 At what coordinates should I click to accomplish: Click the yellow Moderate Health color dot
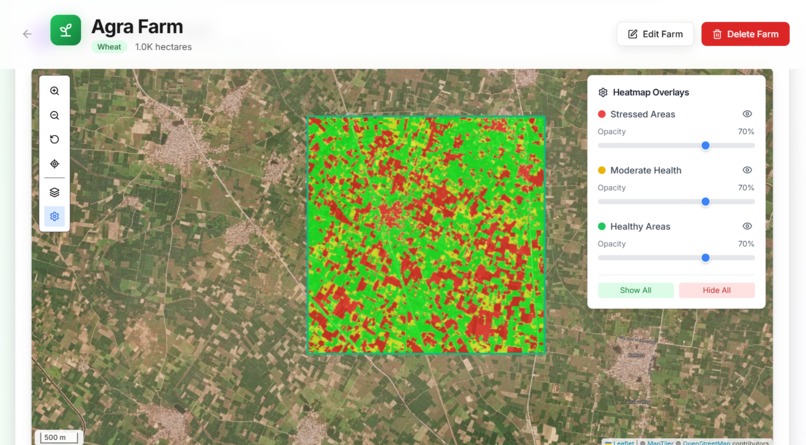602,170
